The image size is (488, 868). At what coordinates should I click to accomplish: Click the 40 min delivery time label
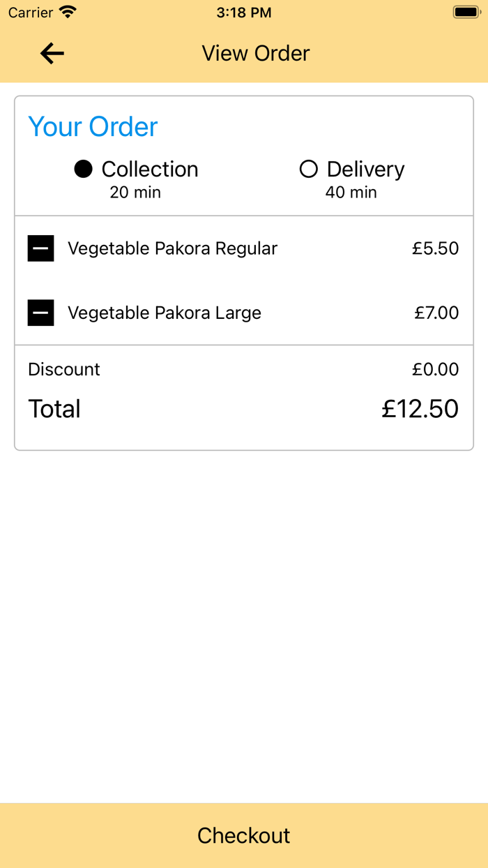click(350, 193)
